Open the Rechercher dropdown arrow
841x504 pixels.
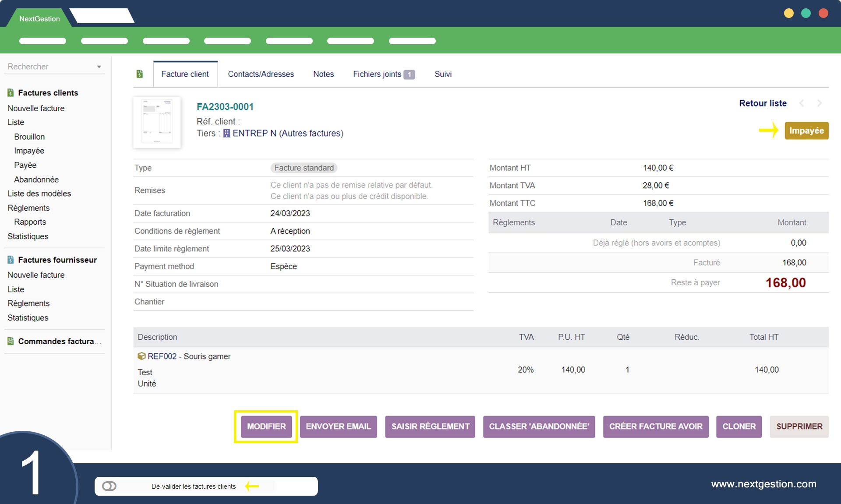coord(99,67)
